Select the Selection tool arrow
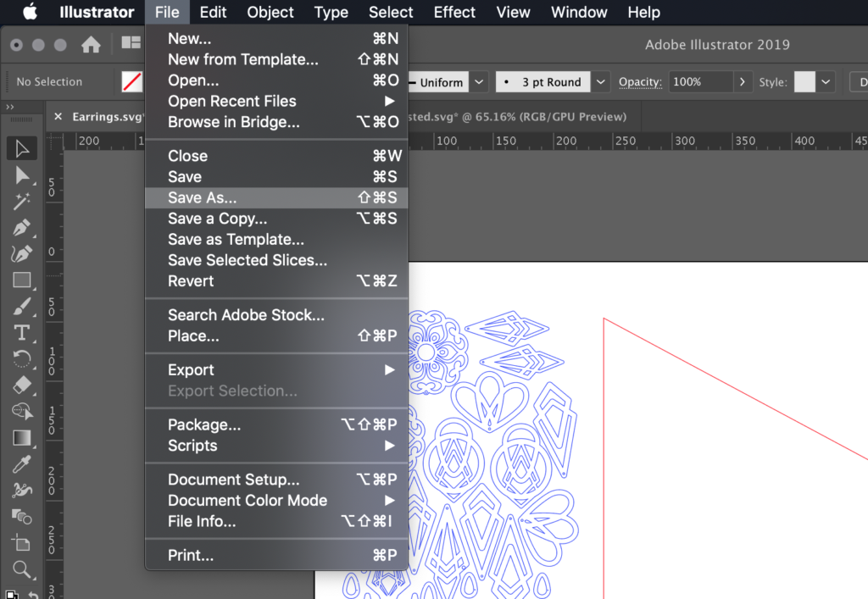This screenshot has height=599, width=868. tap(21, 148)
